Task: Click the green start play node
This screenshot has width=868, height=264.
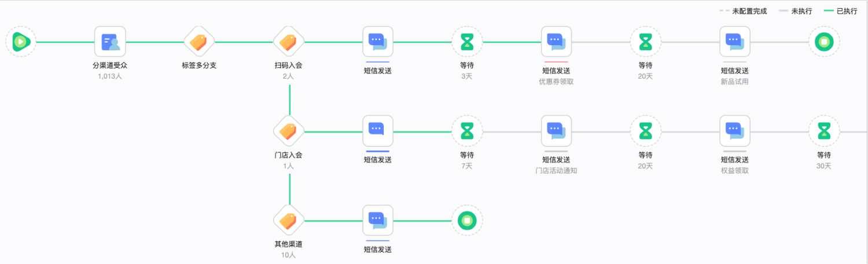Action: point(21,42)
